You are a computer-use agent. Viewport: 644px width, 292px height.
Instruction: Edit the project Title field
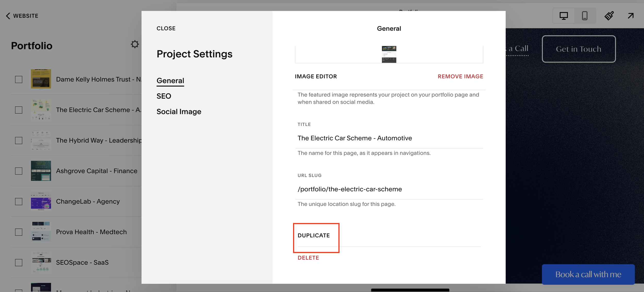click(389, 138)
